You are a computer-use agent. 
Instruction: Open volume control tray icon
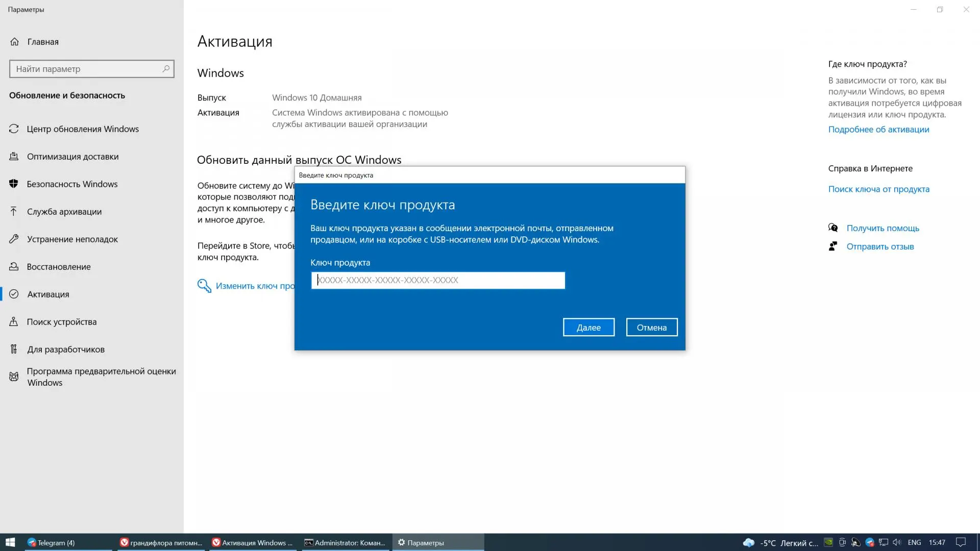[x=897, y=542]
